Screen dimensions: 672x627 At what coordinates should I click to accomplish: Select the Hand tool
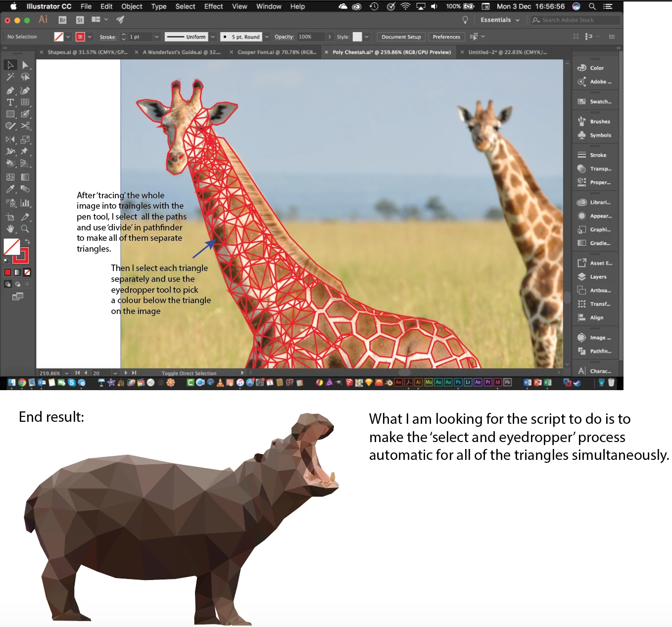point(10,229)
